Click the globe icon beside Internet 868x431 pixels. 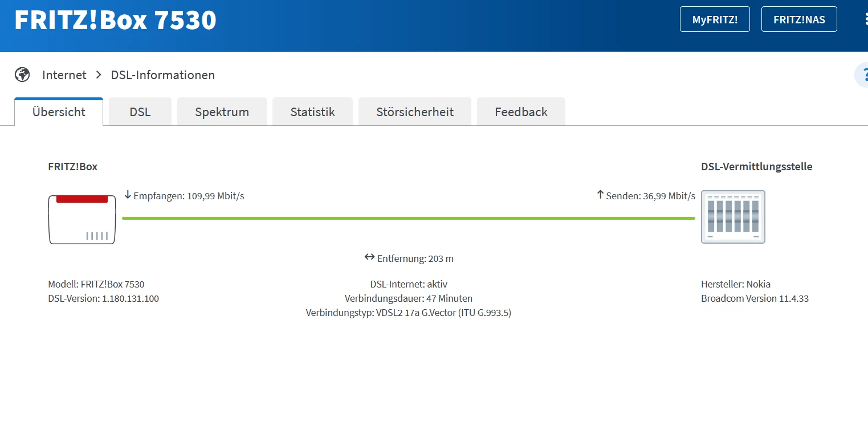coord(22,75)
